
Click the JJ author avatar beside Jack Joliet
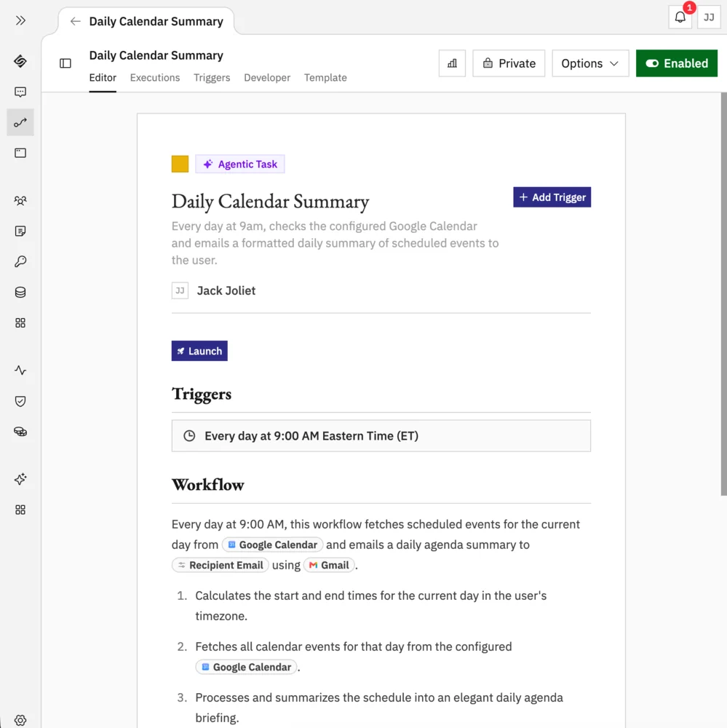click(180, 290)
